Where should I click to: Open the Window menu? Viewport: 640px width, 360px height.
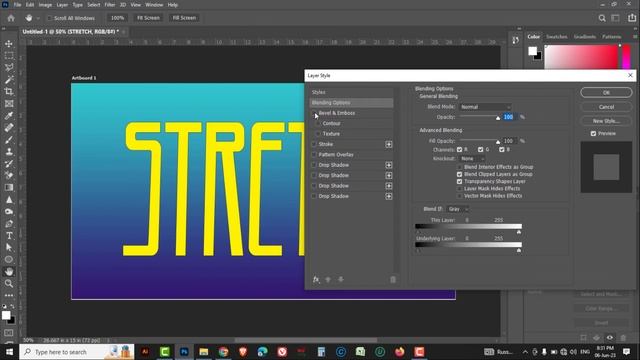point(154,5)
